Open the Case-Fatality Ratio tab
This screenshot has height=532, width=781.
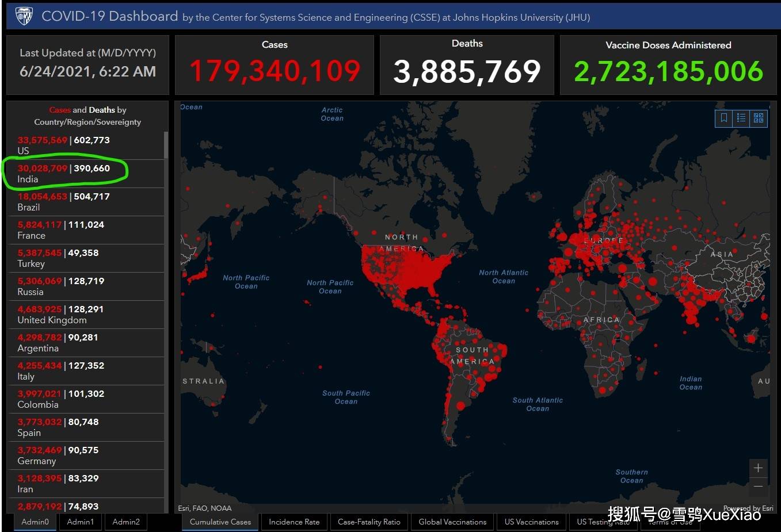(x=369, y=522)
